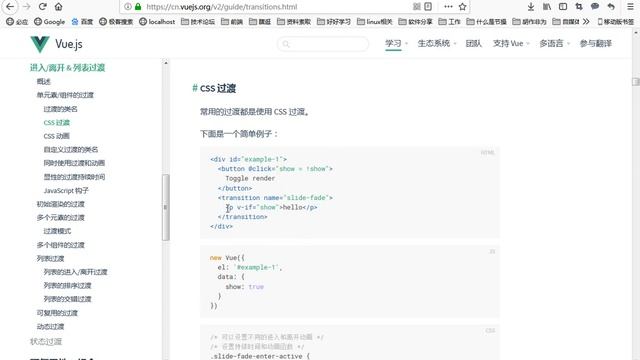This screenshot has width=640, height=360.
Task: Open the 好好学习 bookmark folder
Action: [x=334, y=22]
